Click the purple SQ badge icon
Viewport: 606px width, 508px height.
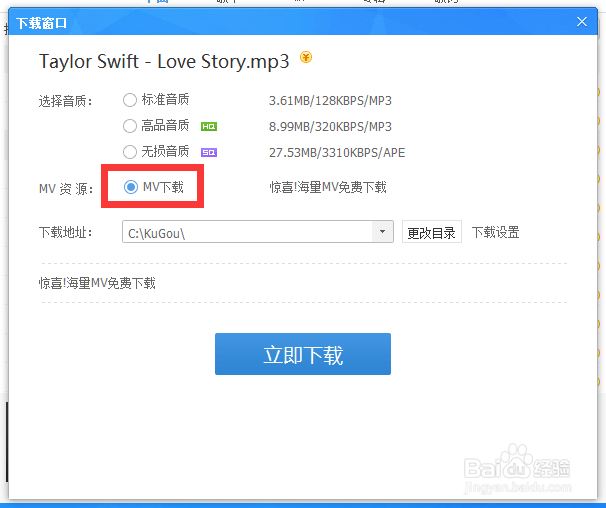[x=209, y=152]
